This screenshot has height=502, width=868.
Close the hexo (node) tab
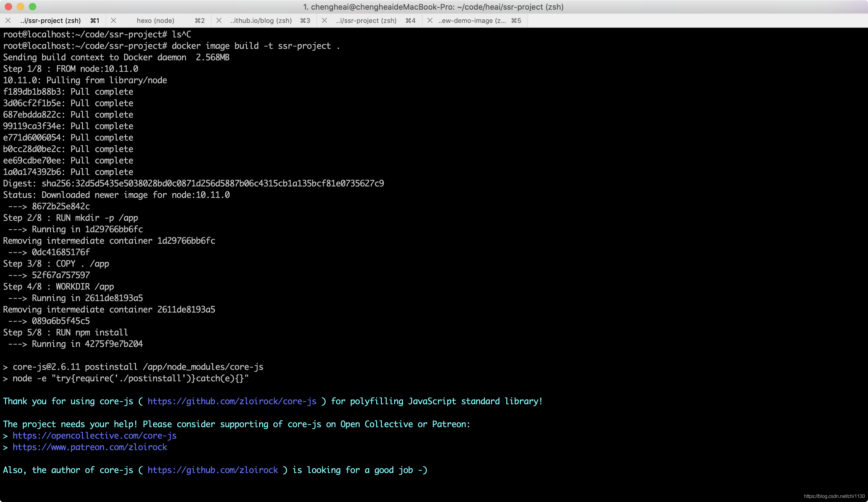[113, 21]
